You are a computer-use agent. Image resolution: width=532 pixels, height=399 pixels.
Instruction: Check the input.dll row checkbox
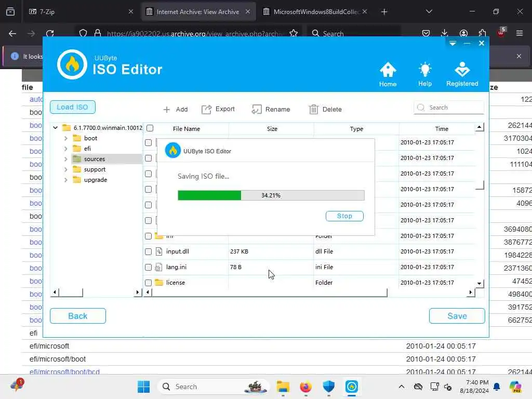click(148, 251)
